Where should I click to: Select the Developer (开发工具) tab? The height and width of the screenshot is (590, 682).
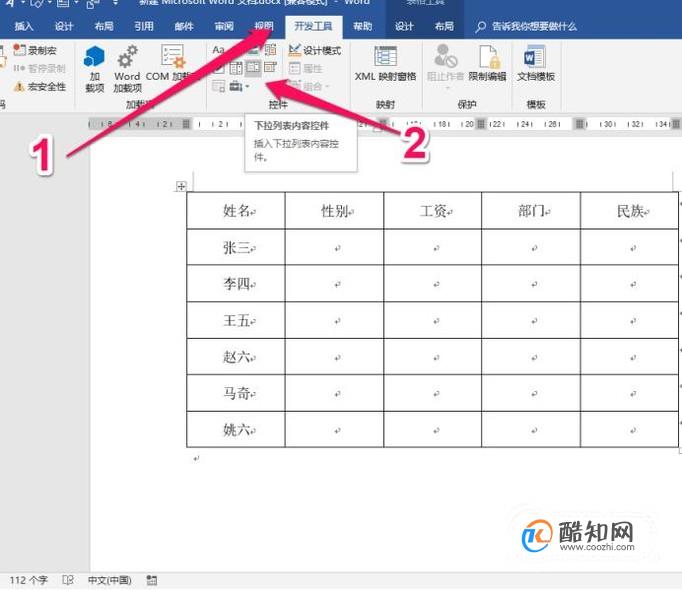pos(313,27)
